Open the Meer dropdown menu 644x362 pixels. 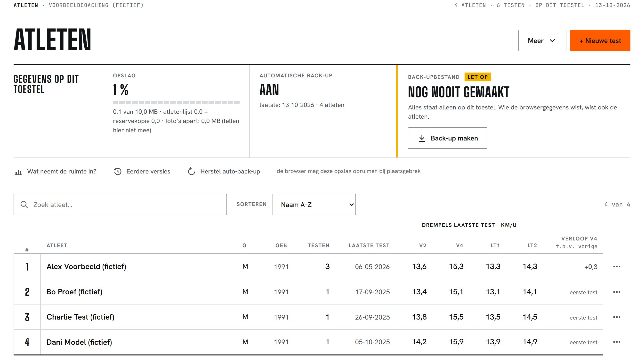542,41
